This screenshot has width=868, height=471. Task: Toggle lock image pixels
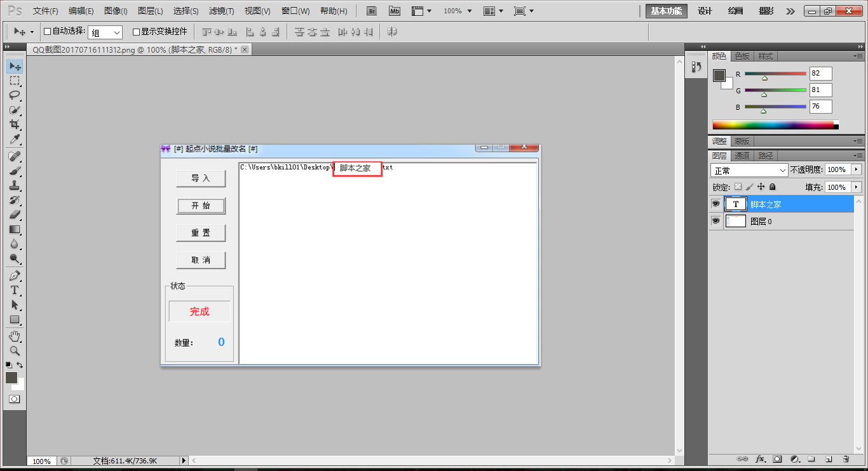[749, 187]
